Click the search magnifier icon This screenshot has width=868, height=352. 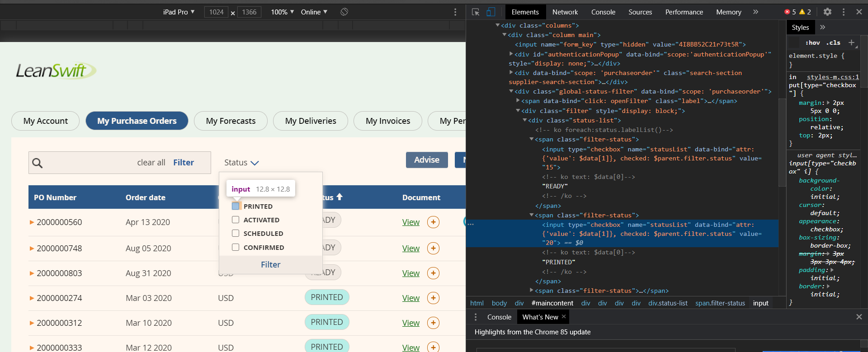click(x=38, y=163)
